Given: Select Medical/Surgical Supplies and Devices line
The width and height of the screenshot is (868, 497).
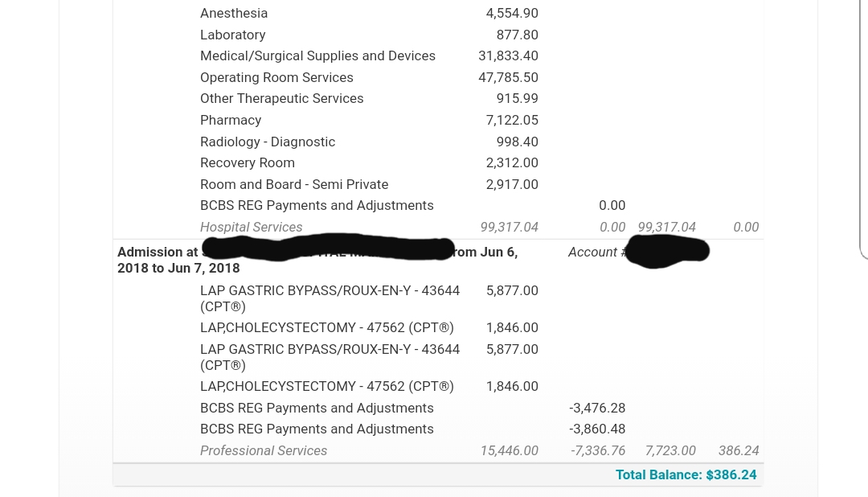Looking at the screenshot, I should 438,56.
